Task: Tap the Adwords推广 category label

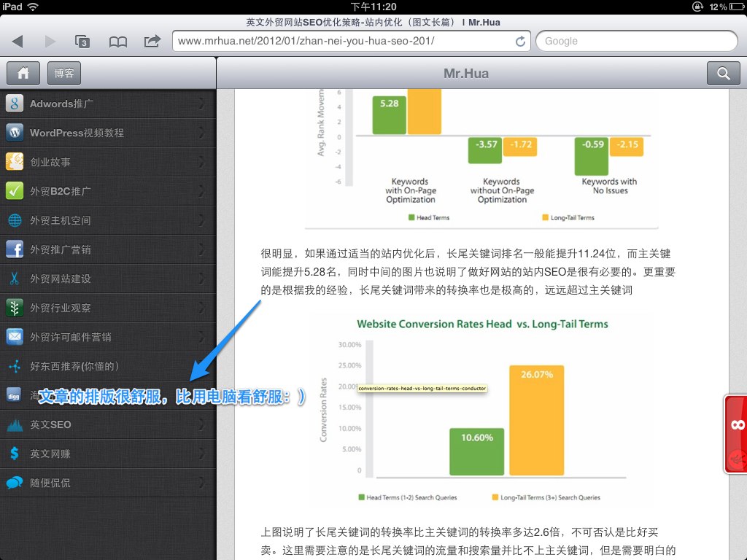Action: tap(61, 104)
